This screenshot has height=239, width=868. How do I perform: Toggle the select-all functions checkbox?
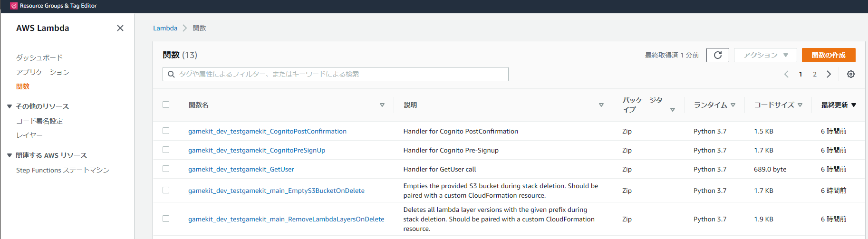point(166,105)
